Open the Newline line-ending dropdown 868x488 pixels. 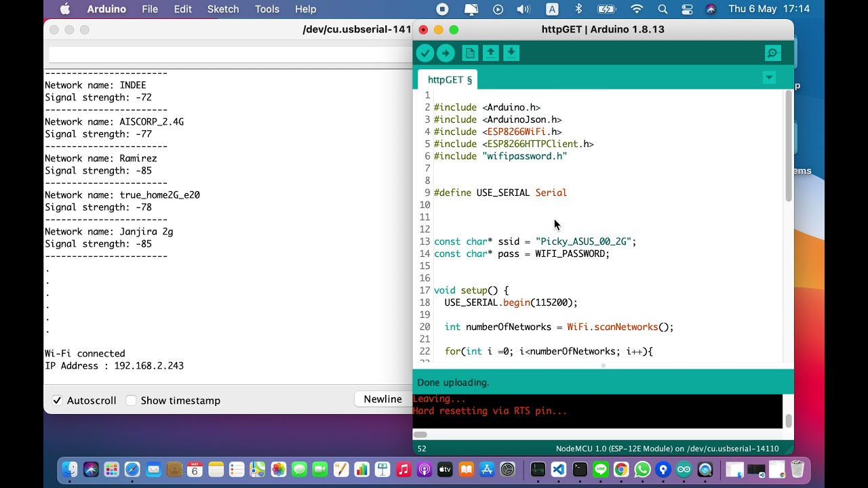pyautogui.click(x=383, y=399)
